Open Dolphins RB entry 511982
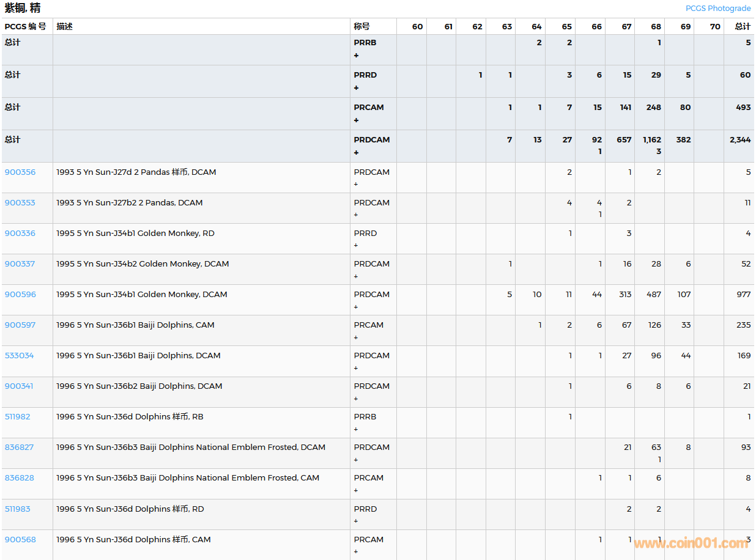This screenshot has height=560, width=756. click(x=18, y=417)
